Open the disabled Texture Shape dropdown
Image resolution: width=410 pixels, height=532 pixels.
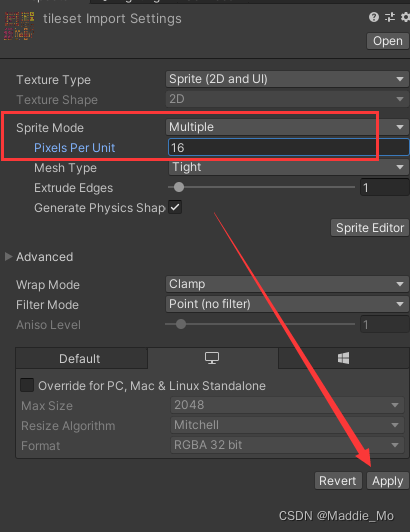pos(287,99)
